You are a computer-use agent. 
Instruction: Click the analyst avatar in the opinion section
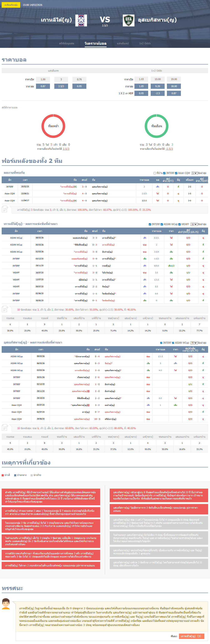click(x=6, y=604)
